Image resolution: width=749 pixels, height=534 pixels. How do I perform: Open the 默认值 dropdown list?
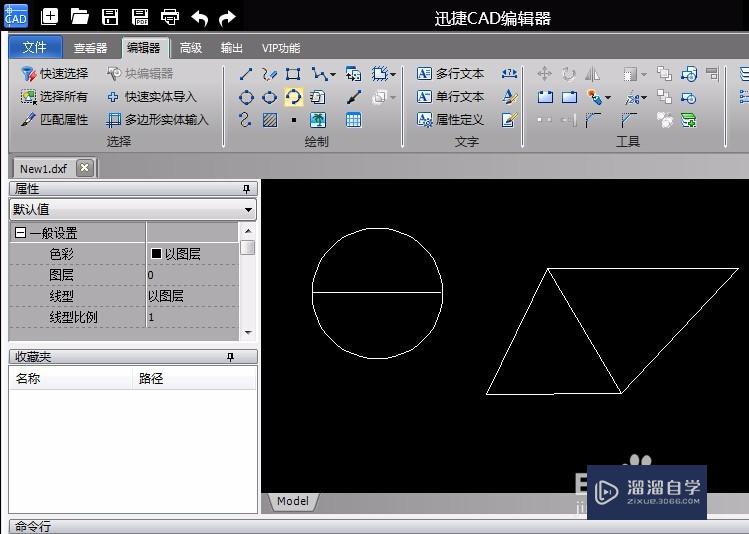click(248, 210)
